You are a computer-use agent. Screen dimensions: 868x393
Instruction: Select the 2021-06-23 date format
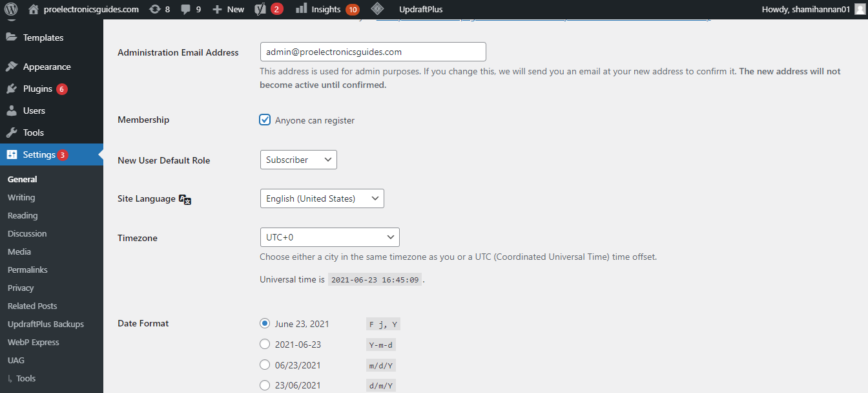265,345
